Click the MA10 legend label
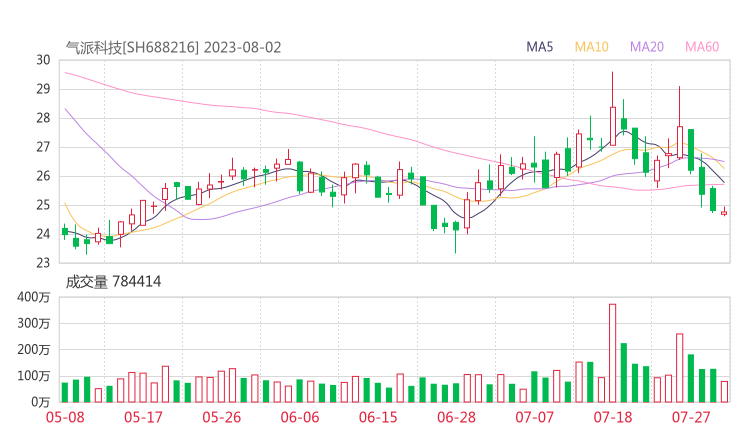Image resolution: width=740 pixels, height=440 pixels. (591, 47)
